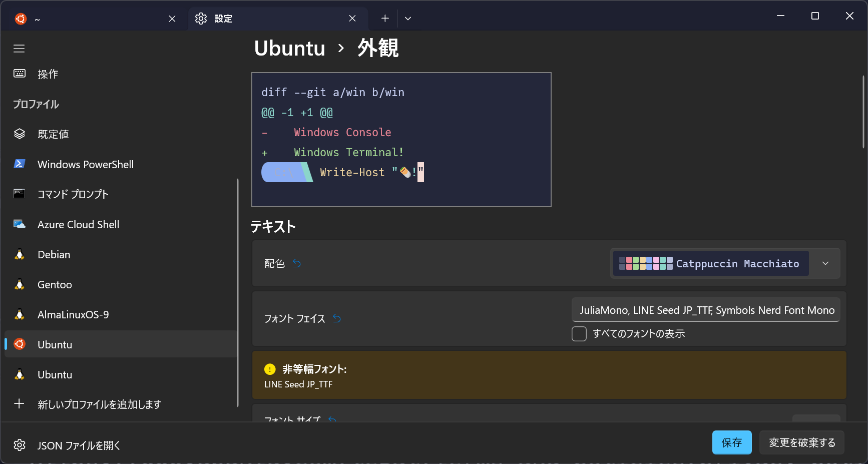The width and height of the screenshot is (868, 464).
Task: Click the プロファイル sidebar heading
Action: pos(36,104)
